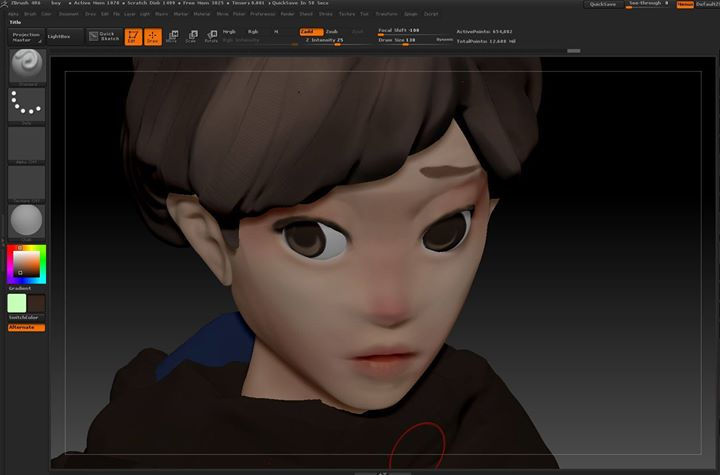Open the Color menu
The image size is (720, 475).
tap(46, 14)
